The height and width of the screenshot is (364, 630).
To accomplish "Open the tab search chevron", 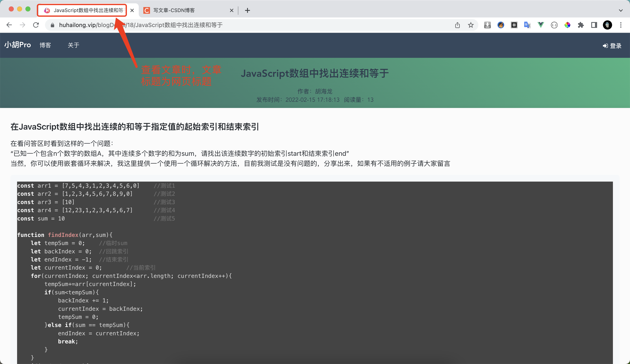I will pos(621,10).
